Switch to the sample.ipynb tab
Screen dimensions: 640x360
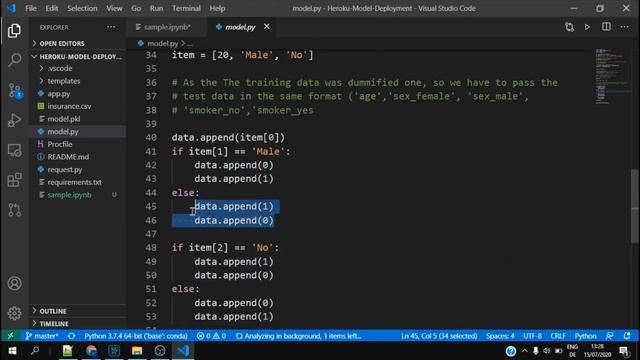(x=167, y=27)
